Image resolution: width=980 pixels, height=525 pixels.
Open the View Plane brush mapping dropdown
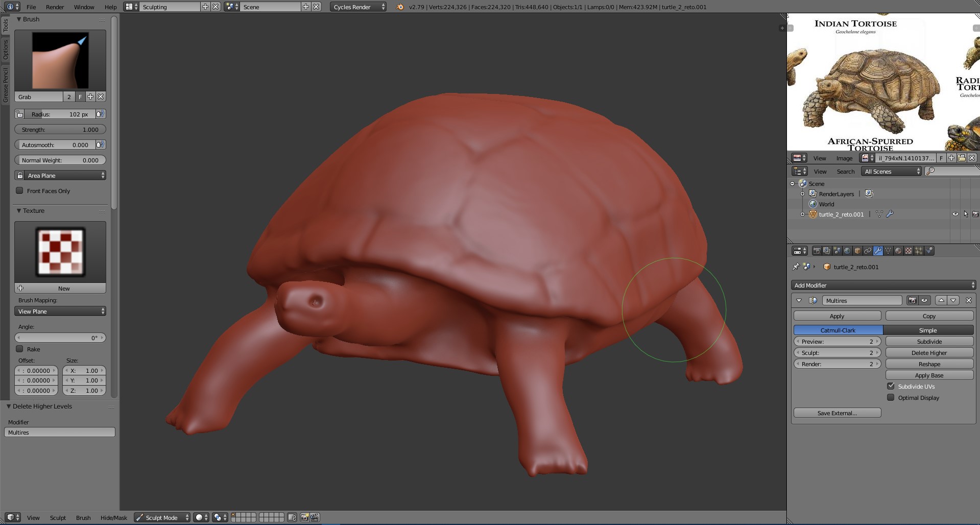pos(60,311)
